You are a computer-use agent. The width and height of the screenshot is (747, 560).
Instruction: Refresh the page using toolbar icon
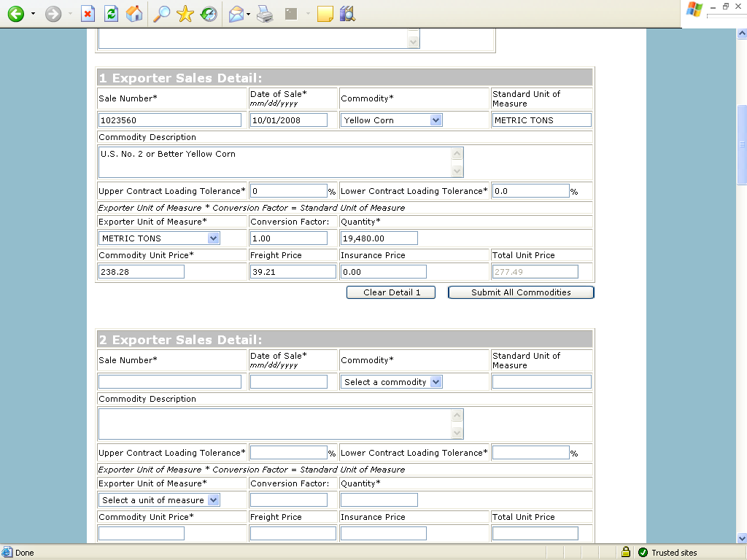tap(111, 14)
